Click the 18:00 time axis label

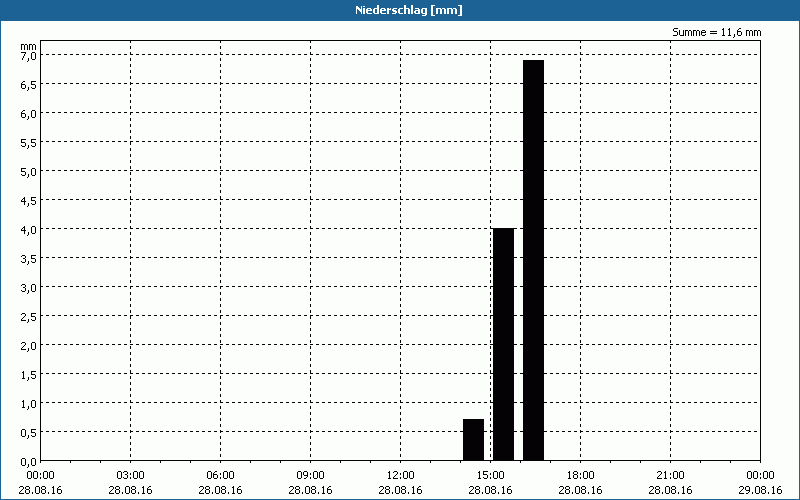point(581,476)
